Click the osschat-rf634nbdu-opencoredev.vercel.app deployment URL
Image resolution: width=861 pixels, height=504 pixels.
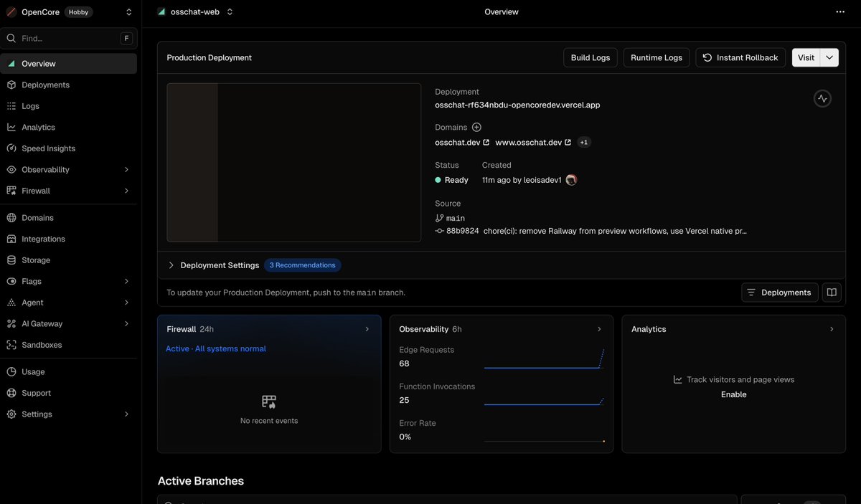coord(517,105)
